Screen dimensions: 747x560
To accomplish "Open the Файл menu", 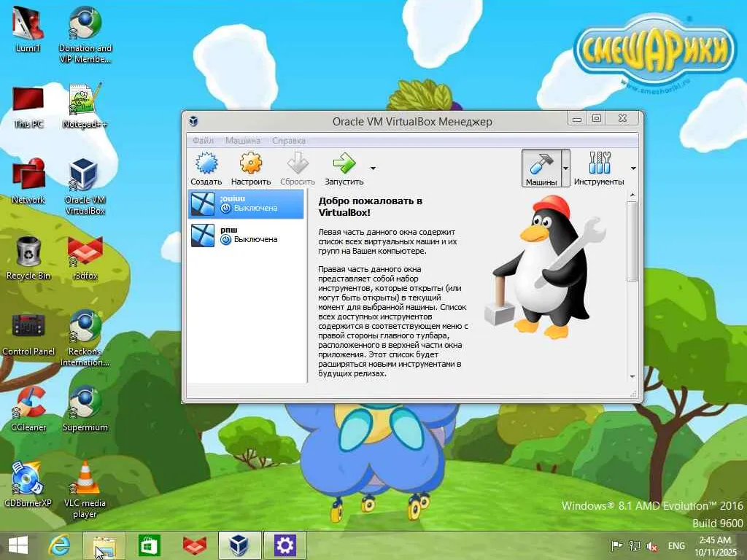I will (203, 141).
